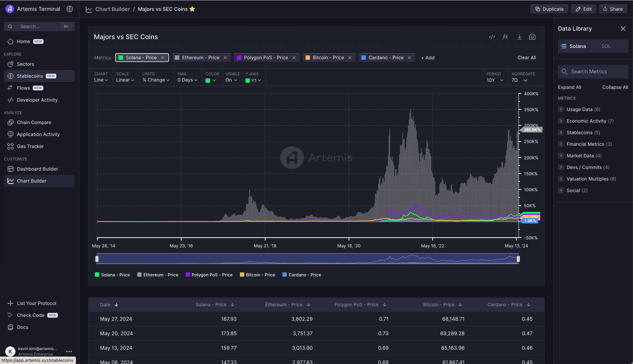The height and width of the screenshot is (364, 633).
Task: Remove Polygon PoS - Price metric chip
Action: [x=294, y=58]
